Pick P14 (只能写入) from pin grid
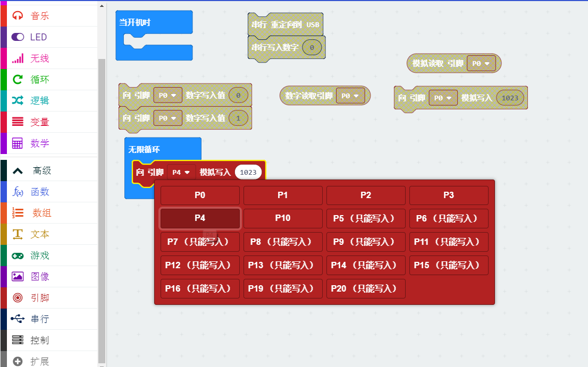The width and height of the screenshot is (588, 367). coord(366,265)
